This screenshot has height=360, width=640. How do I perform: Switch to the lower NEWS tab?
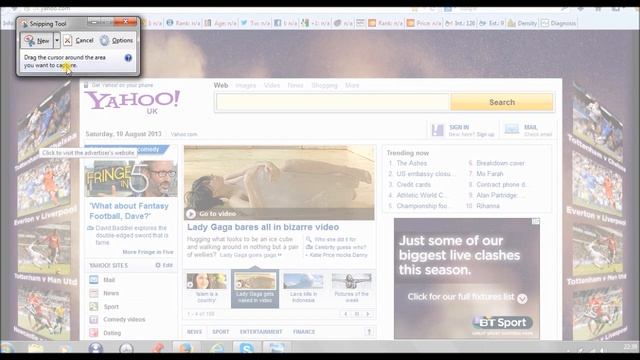click(194, 332)
